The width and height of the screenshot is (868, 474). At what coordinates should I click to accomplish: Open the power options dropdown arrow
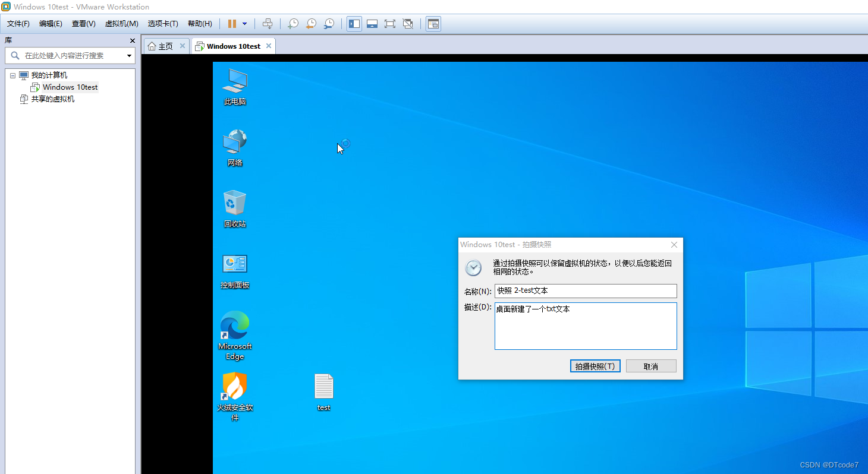[244, 24]
